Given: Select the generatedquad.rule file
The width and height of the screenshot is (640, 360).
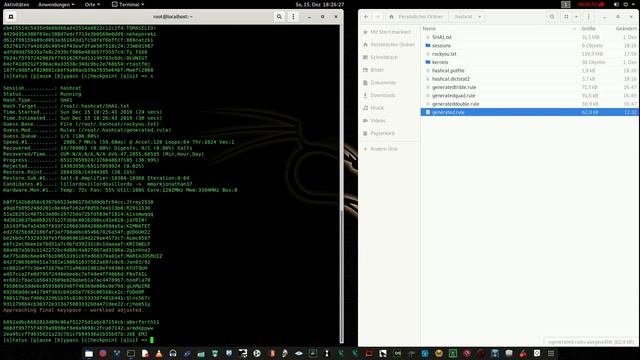Looking at the screenshot, I should click(x=529, y=96).
